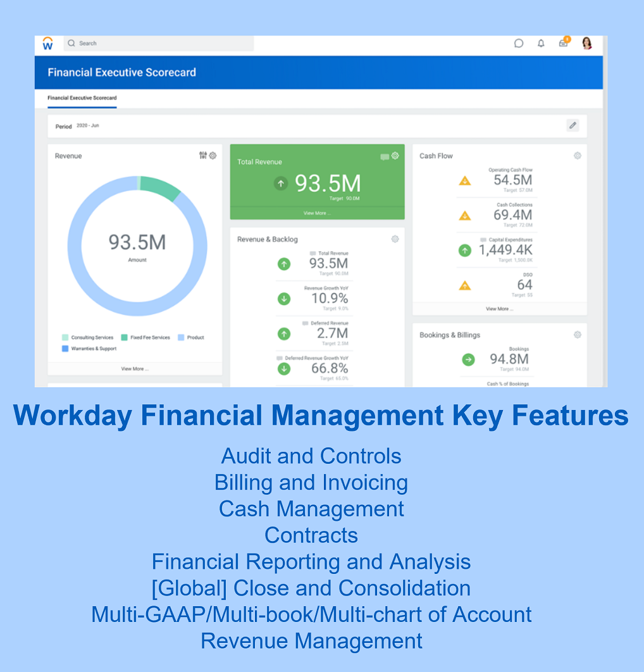Click the Workday logo icon
Image resolution: width=644 pixels, height=672 pixels.
47,43
